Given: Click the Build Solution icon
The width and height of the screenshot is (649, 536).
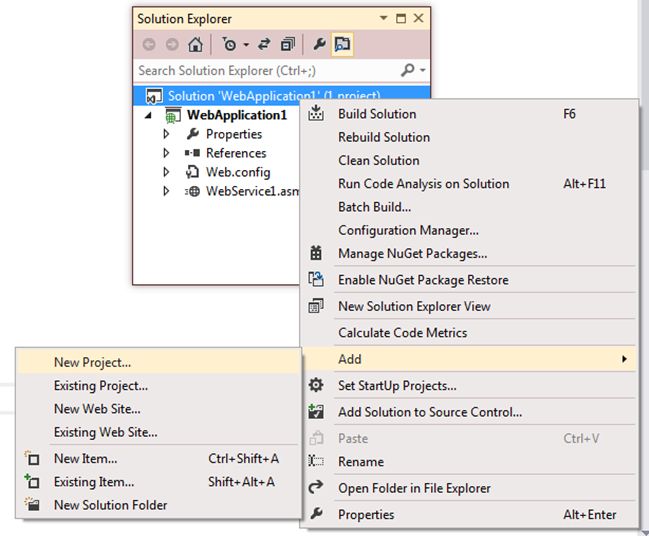Looking at the screenshot, I should 316,113.
